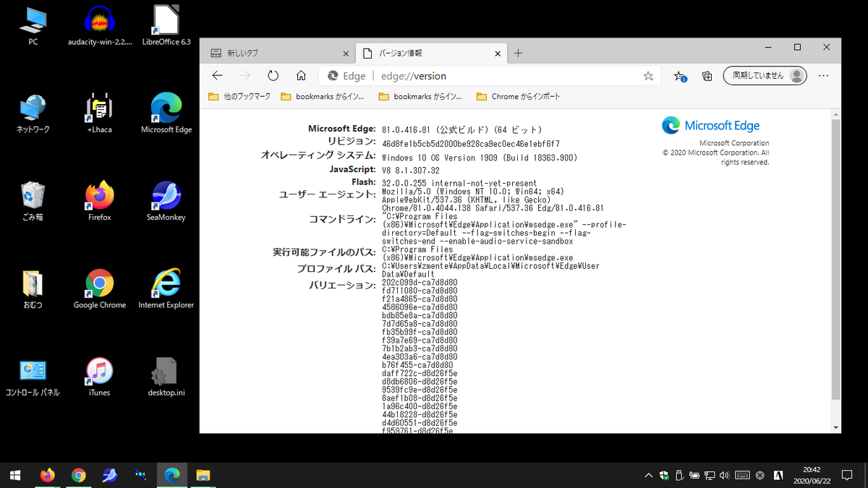
Task: Open the Chrome からインポート bookmark folder
Action: (x=519, y=96)
